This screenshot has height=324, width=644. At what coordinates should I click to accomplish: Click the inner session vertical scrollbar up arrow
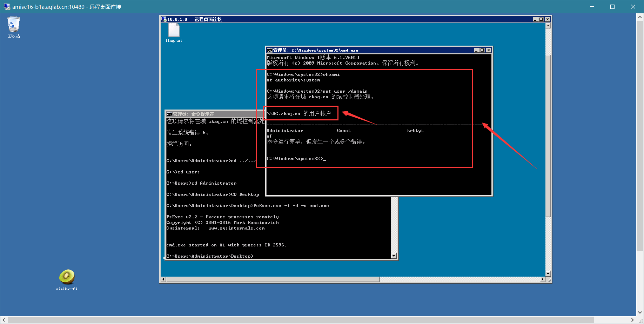[x=548, y=26]
